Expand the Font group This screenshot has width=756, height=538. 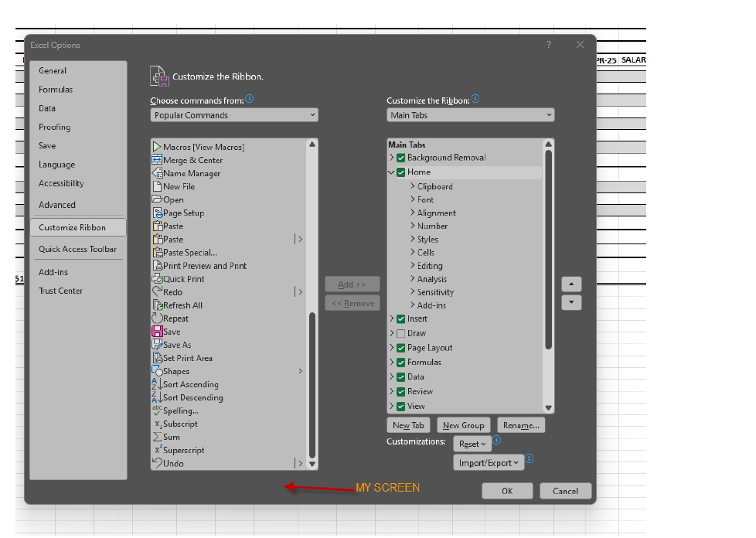point(413,199)
